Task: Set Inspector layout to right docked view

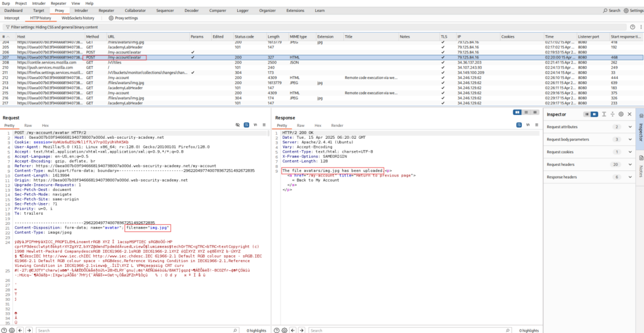Action: [594, 114]
